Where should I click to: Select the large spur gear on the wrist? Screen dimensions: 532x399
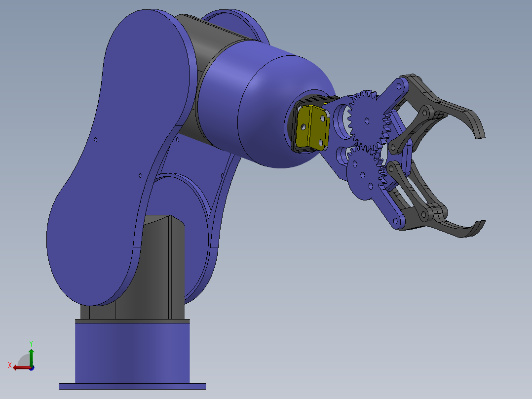coord(368,120)
